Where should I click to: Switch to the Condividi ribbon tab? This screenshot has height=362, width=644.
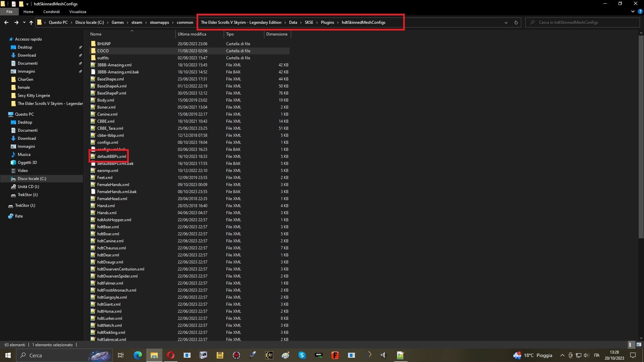click(51, 12)
